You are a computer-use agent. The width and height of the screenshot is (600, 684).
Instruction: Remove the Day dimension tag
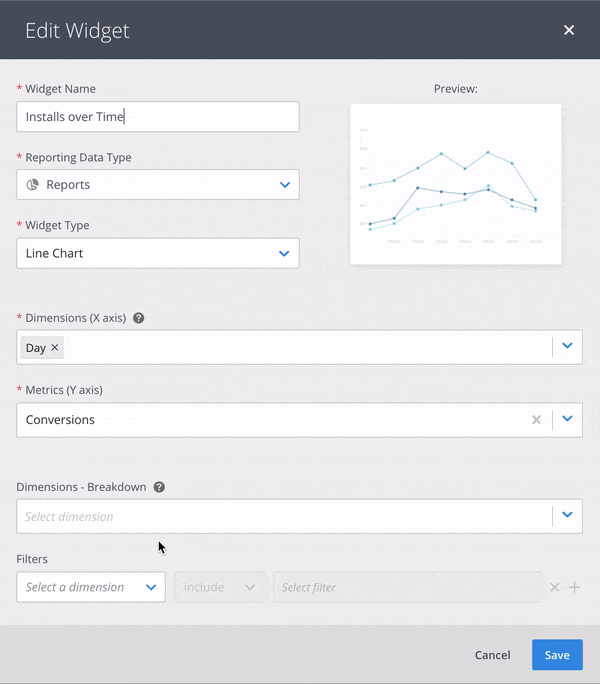click(x=55, y=347)
